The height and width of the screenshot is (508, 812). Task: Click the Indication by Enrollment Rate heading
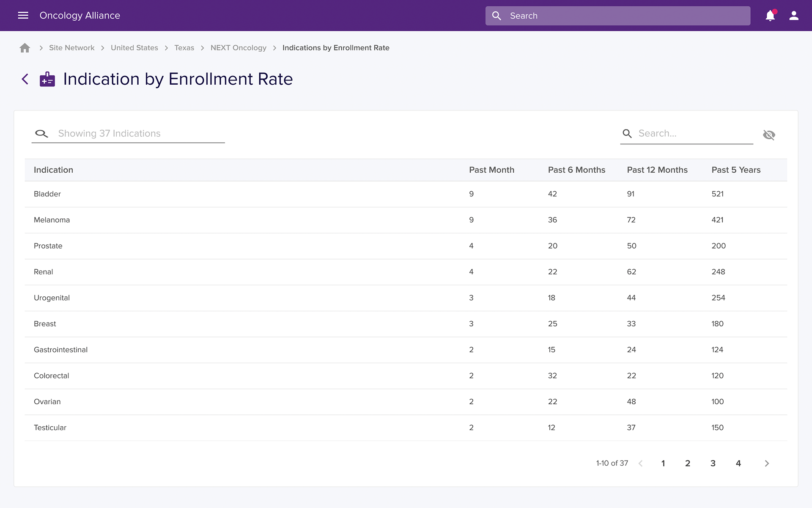pyautogui.click(x=178, y=79)
